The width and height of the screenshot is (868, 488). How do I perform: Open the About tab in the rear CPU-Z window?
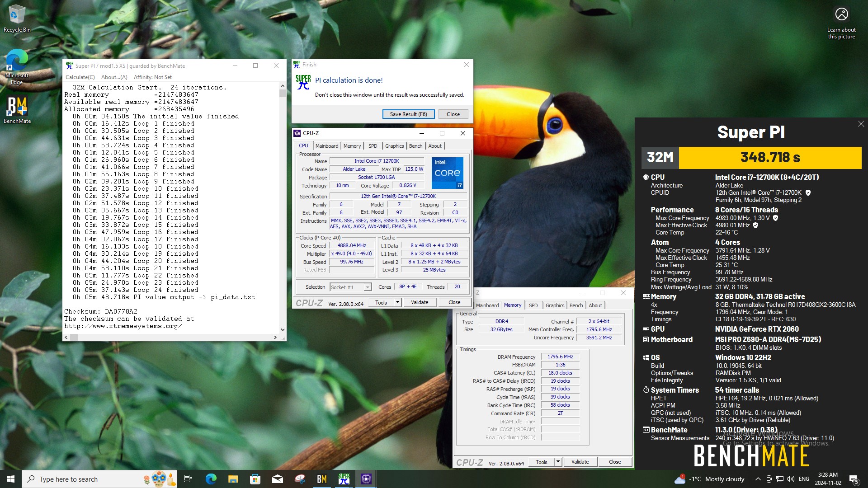[x=595, y=305]
